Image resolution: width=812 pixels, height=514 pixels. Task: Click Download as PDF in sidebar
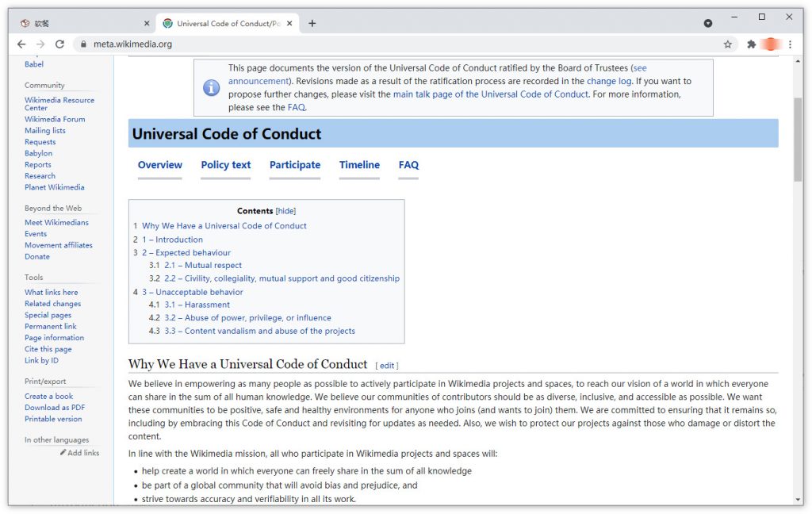coord(54,408)
